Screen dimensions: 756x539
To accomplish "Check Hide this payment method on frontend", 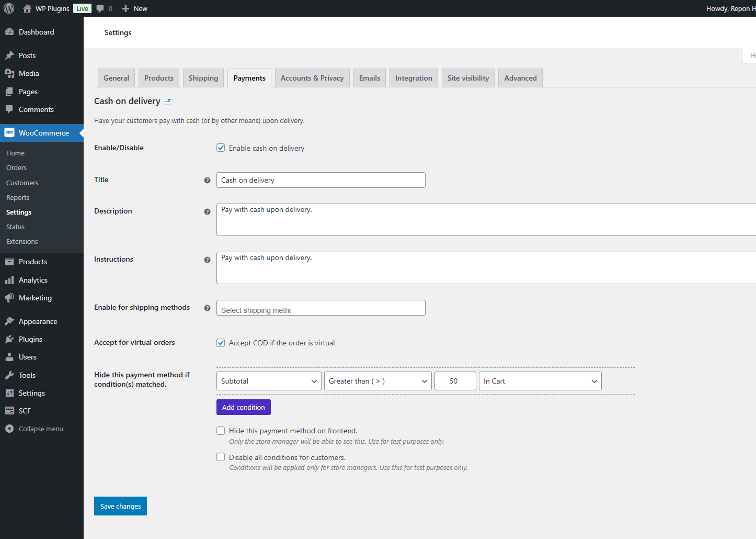I will pyautogui.click(x=221, y=431).
